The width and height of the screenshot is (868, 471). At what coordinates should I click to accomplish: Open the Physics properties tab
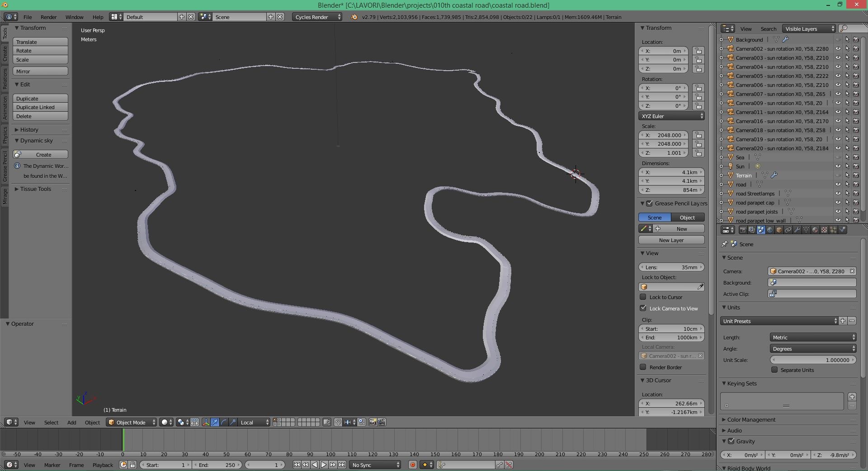point(842,230)
